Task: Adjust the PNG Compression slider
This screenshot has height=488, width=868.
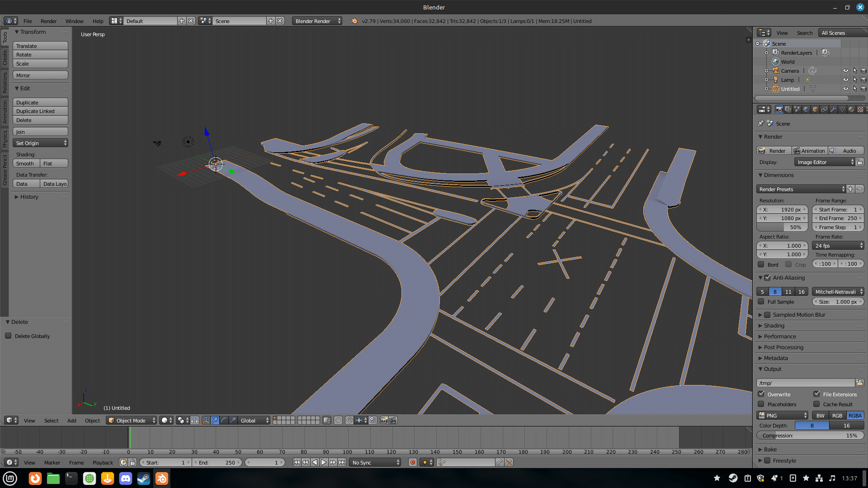Action: point(810,436)
